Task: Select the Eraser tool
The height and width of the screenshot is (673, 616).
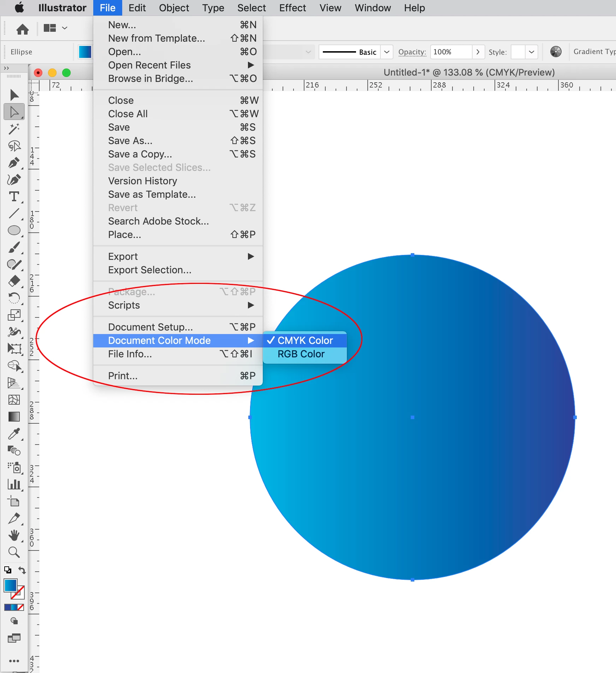Action: pos(14,281)
